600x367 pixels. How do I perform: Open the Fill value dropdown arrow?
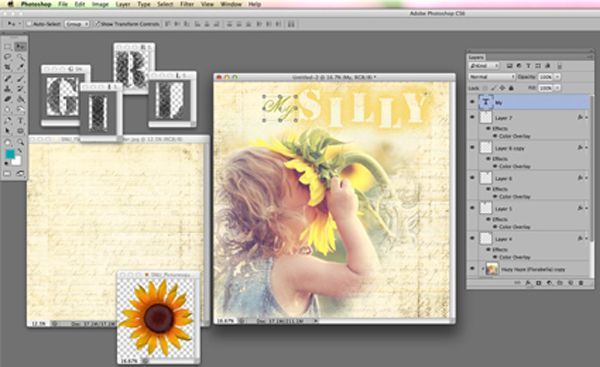point(557,88)
